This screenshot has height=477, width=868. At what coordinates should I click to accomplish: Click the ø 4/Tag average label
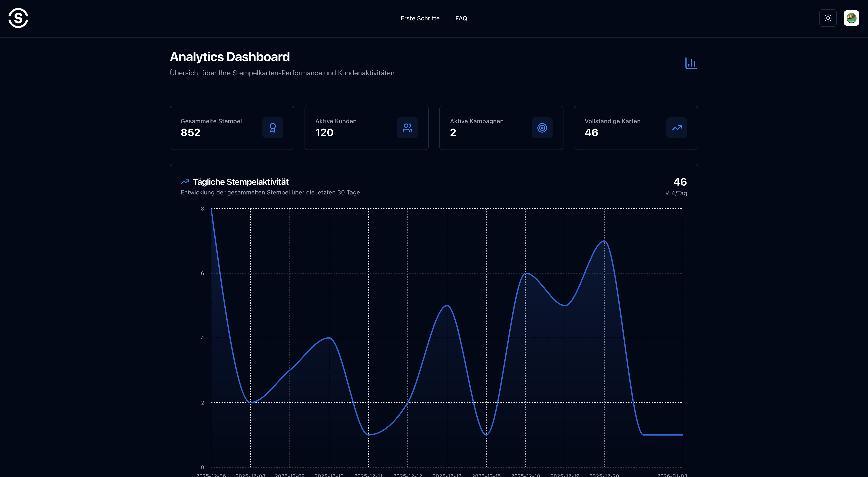[676, 193]
